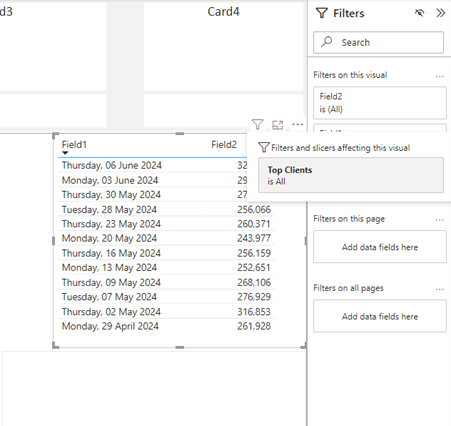This screenshot has width=451, height=426.
Task: Click Add data fields here under all pages
Action: point(380,316)
